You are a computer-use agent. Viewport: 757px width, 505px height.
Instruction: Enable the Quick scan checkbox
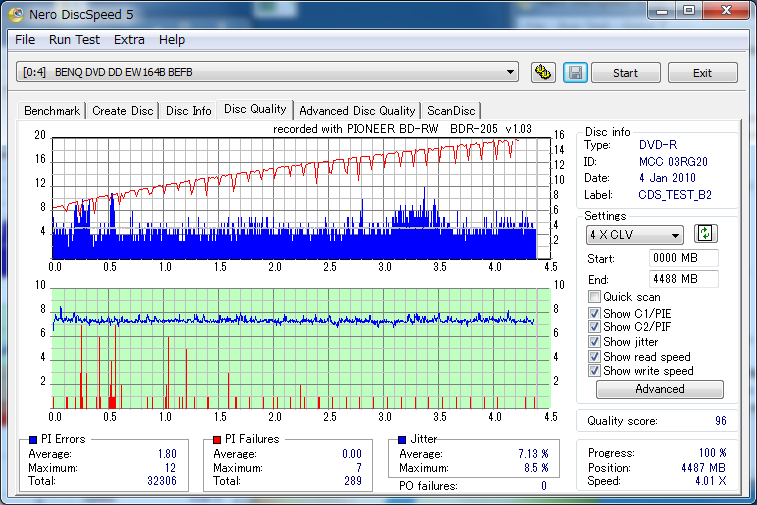(x=594, y=297)
